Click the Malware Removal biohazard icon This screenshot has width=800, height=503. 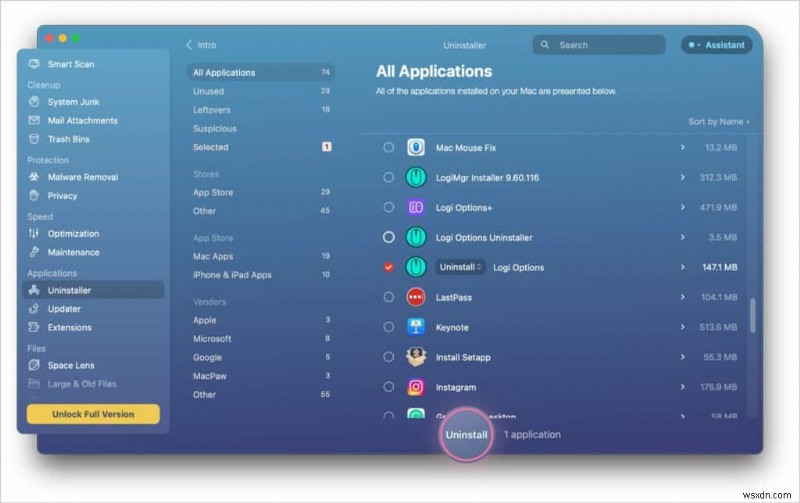click(x=34, y=177)
